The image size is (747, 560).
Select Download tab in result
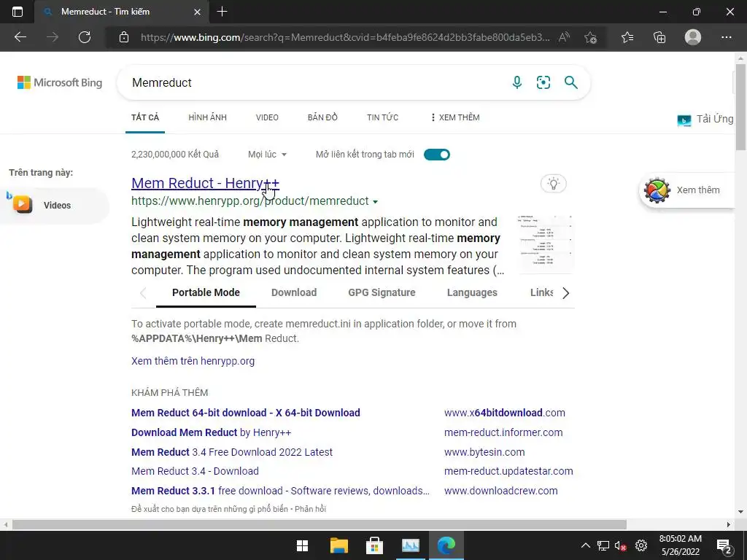point(294,292)
